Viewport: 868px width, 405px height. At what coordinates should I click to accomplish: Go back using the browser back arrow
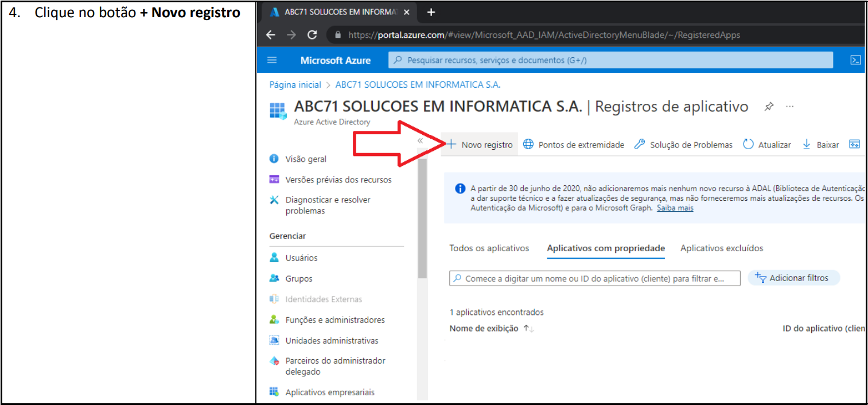tap(271, 35)
